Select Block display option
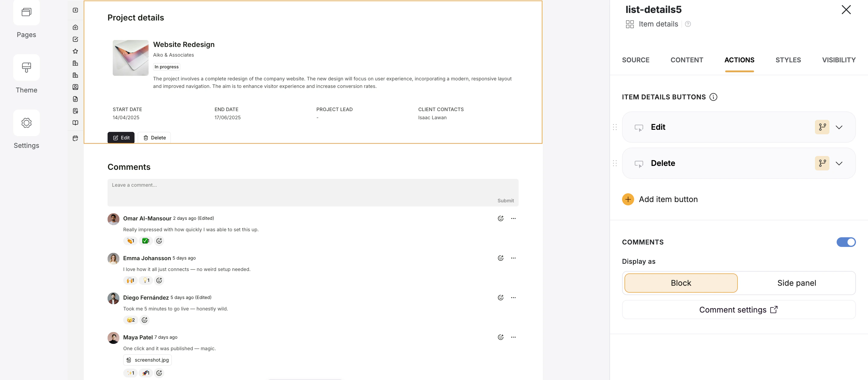Viewport: 868px width, 380px height. 681,283
